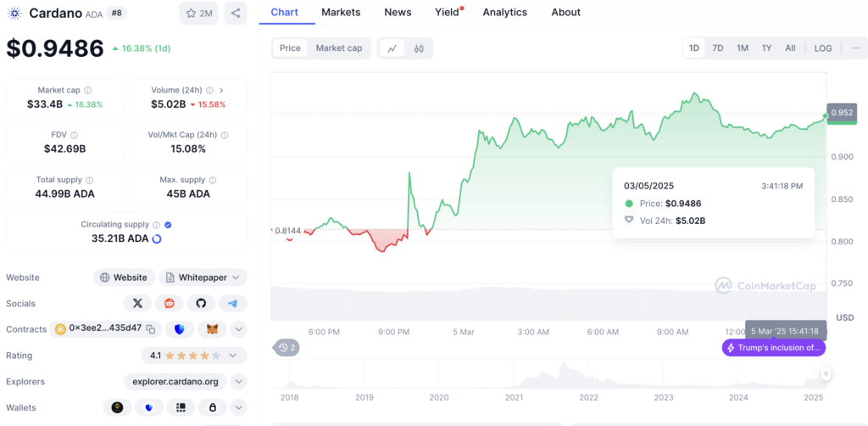Open the Chart tab
Viewport: 868px width, 426px height.
click(x=287, y=12)
